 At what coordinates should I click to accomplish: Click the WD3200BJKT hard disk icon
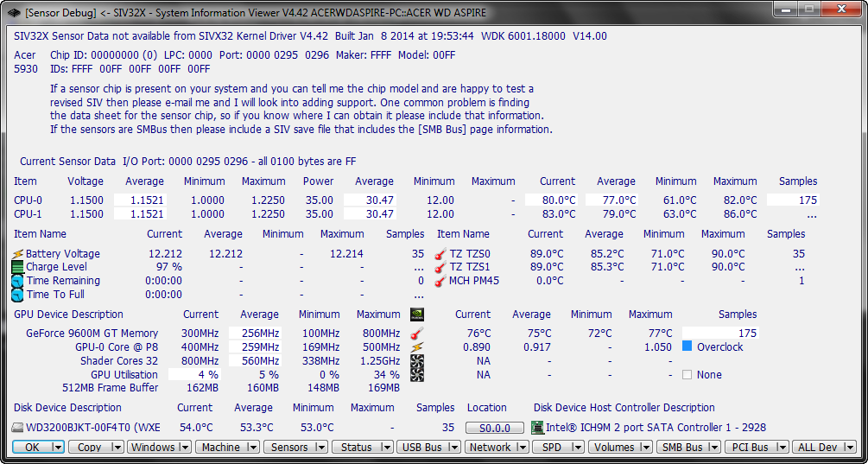(x=18, y=428)
